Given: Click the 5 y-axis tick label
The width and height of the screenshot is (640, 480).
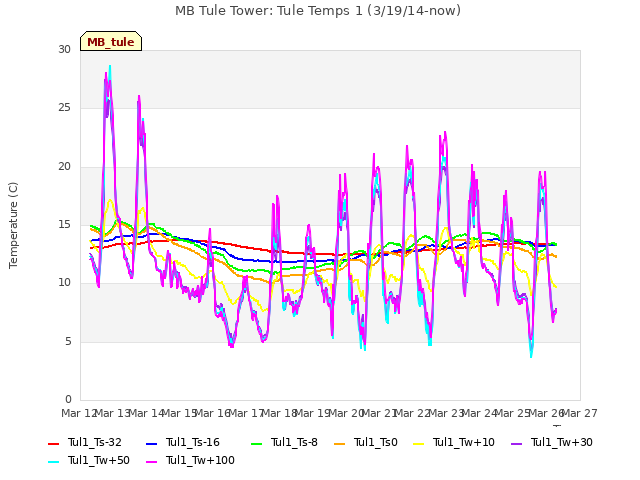Looking at the screenshot, I should click(x=68, y=341).
